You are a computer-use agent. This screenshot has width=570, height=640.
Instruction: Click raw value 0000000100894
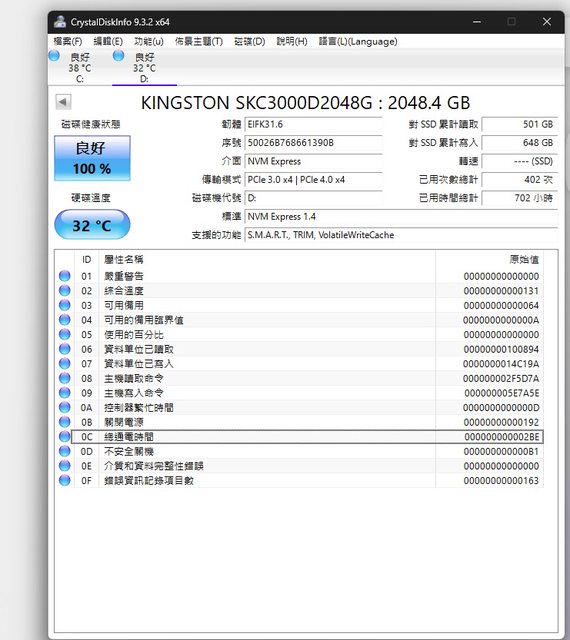[501, 349]
